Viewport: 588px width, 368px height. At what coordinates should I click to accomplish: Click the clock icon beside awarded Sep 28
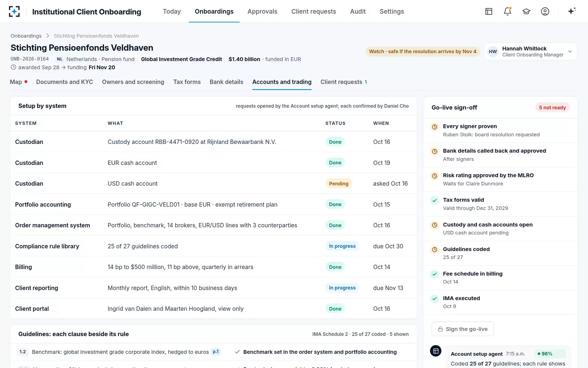(13, 67)
